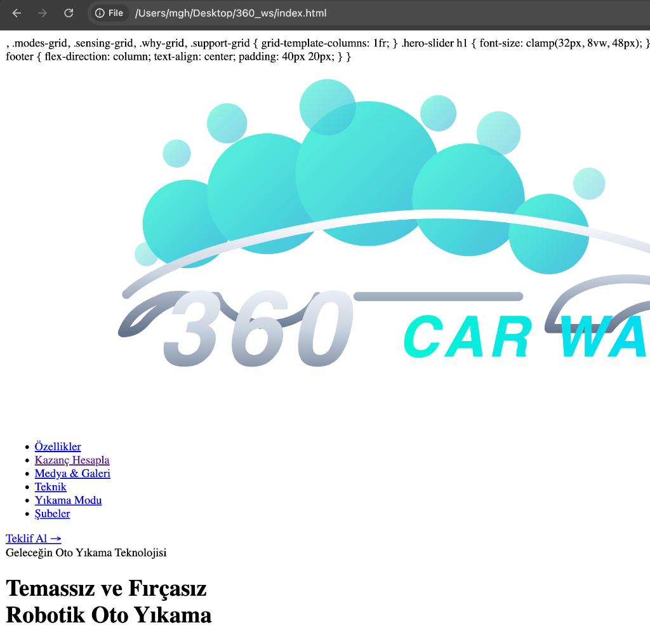Click the Teklif Al arrow link

click(x=34, y=539)
